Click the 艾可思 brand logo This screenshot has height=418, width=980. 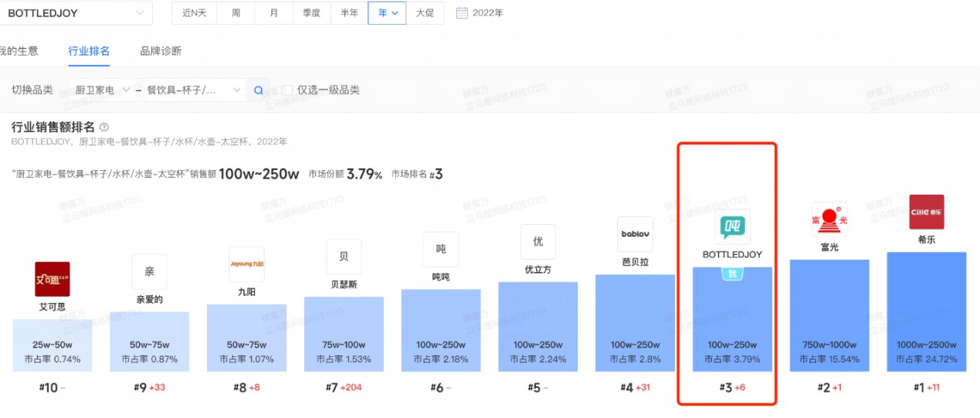click(x=52, y=279)
